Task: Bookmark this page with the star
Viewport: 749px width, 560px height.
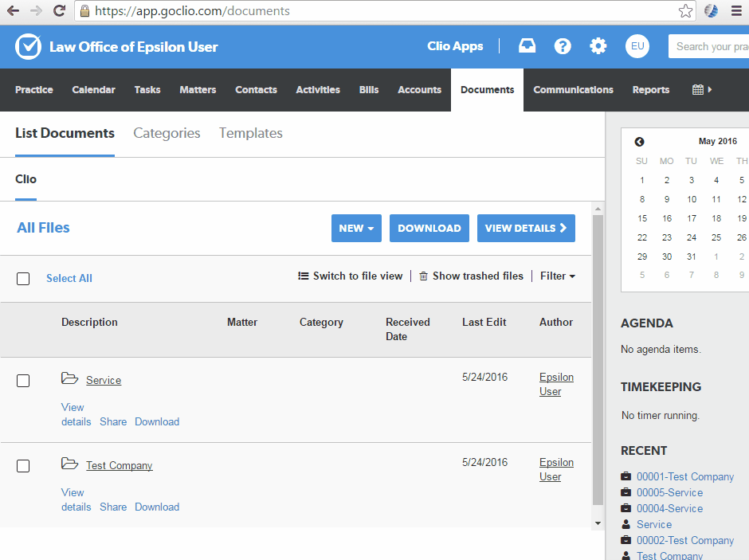Action: pyautogui.click(x=685, y=10)
